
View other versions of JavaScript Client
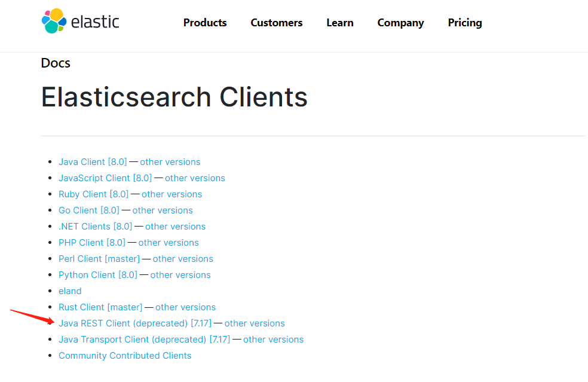(x=195, y=178)
